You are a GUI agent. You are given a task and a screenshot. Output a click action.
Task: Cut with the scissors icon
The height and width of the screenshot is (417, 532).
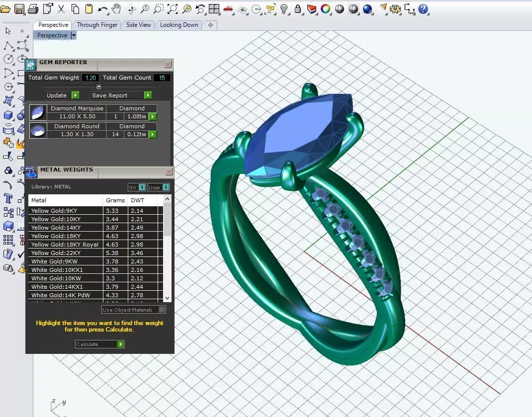tap(61, 9)
